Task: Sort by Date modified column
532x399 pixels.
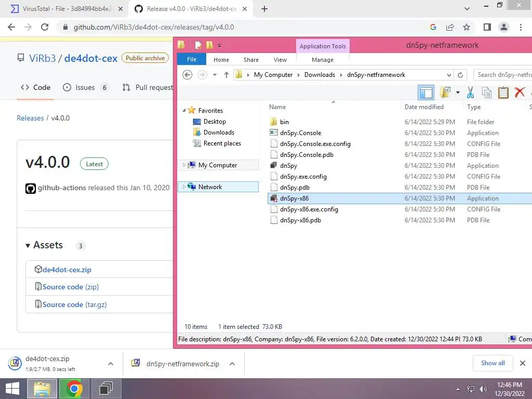Action: tap(424, 107)
